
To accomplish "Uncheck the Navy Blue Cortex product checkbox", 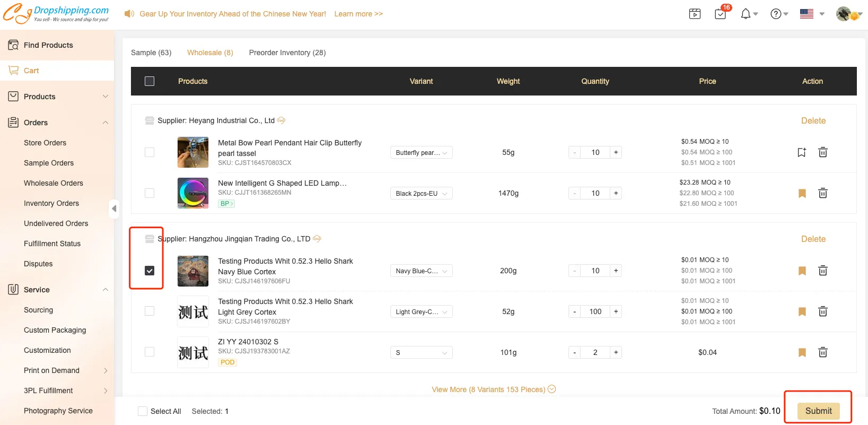I will [x=150, y=271].
